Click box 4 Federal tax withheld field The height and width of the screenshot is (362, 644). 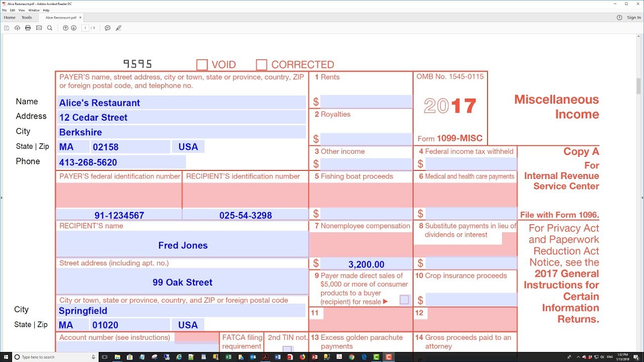[471, 164]
